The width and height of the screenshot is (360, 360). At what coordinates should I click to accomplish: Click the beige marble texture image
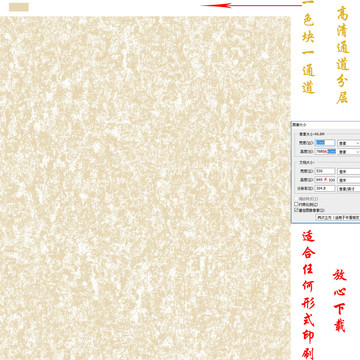click(x=145, y=188)
